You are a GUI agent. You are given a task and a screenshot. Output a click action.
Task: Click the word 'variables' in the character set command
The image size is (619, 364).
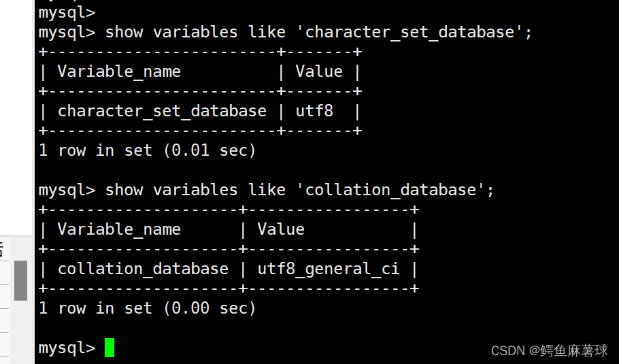pyautogui.click(x=195, y=32)
